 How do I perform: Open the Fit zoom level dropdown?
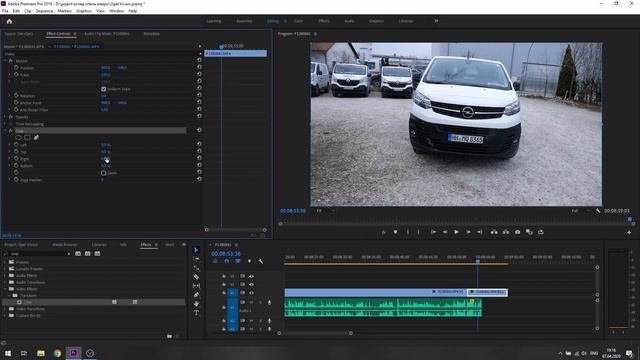click(326, 211)
